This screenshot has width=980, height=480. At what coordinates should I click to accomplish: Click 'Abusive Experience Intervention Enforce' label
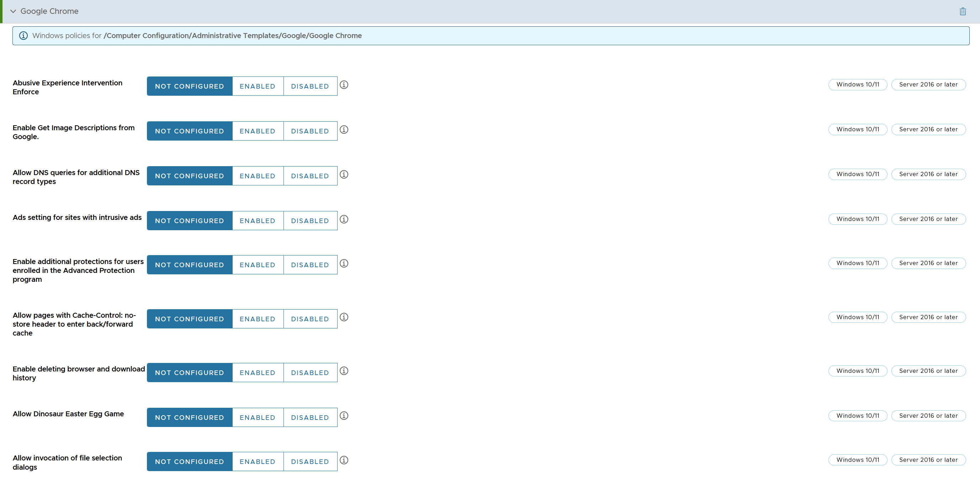(x=67, y=88)
